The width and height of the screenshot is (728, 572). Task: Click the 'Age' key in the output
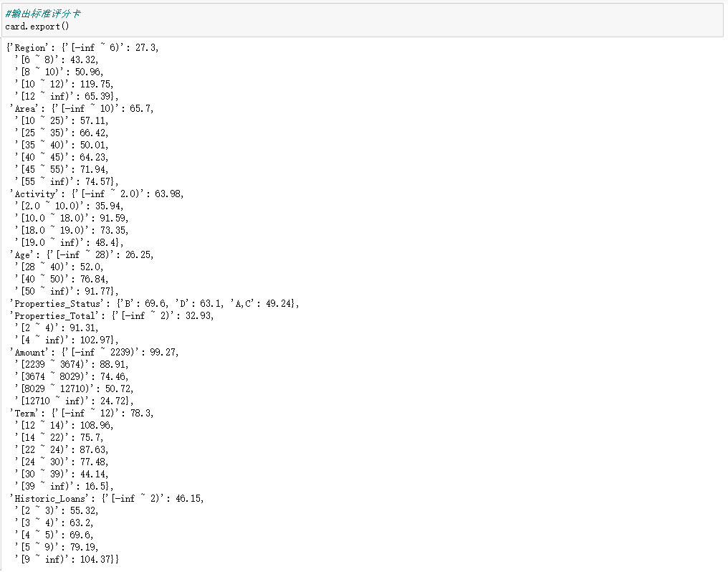23,254
